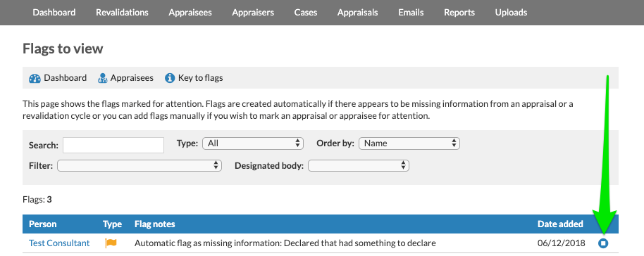
Task: Open the Key to flags link
Action: 200,78
